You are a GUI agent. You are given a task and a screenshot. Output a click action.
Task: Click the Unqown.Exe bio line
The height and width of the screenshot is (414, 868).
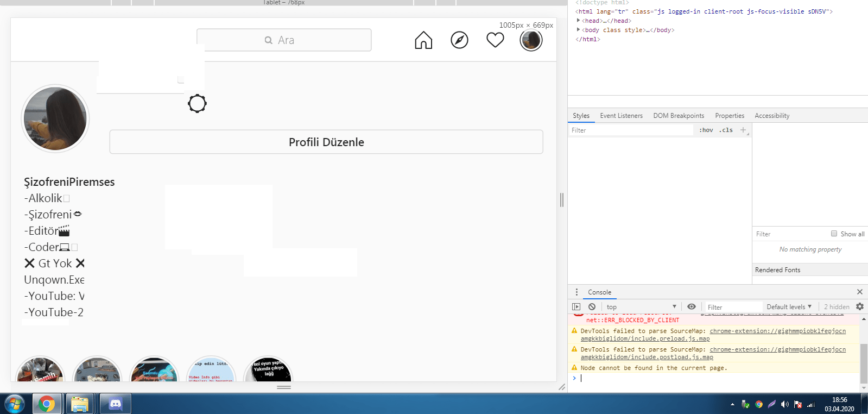[x=54, y=280]
